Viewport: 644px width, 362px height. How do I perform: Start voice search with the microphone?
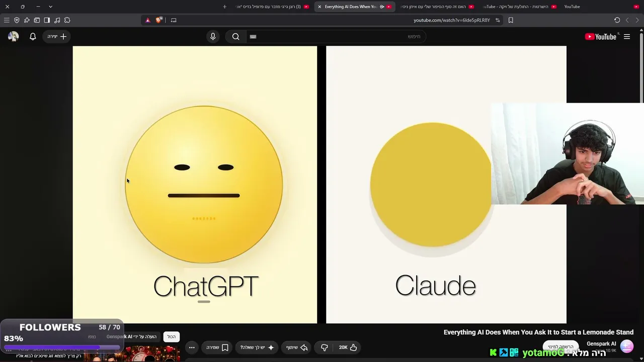[x=213, y=37]
